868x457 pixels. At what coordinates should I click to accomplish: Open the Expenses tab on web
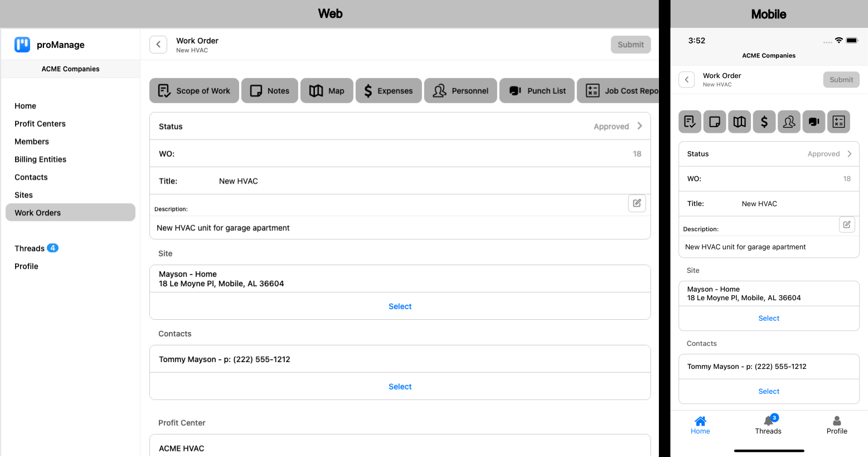(x=389, y=91)
